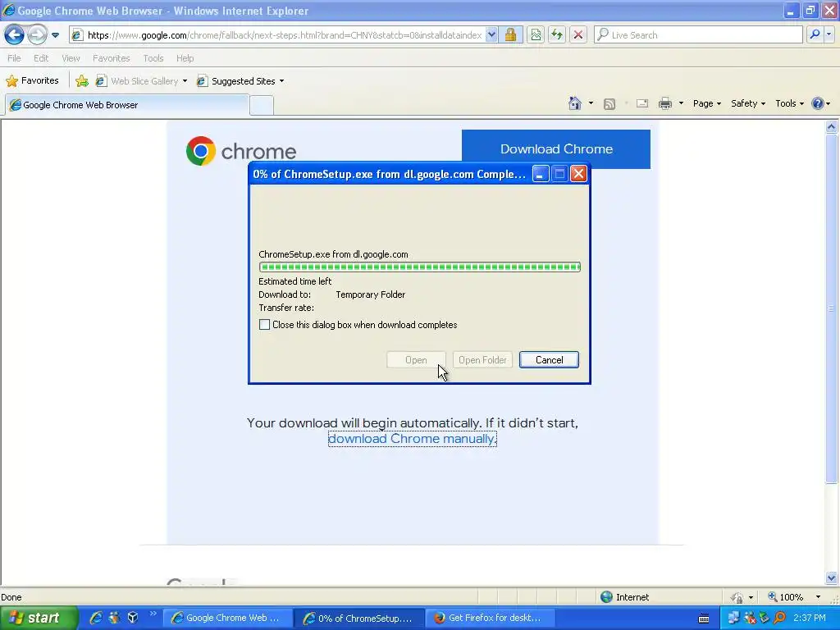
Task: Open the search provider dropdown arrow
Action: pyautogui.click(x=829, y=34)
